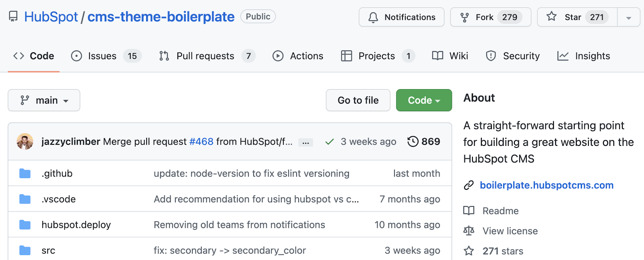This screenshot has width=644, height=260.
Task: Open Notifications subscription settings
Action: 401,17
